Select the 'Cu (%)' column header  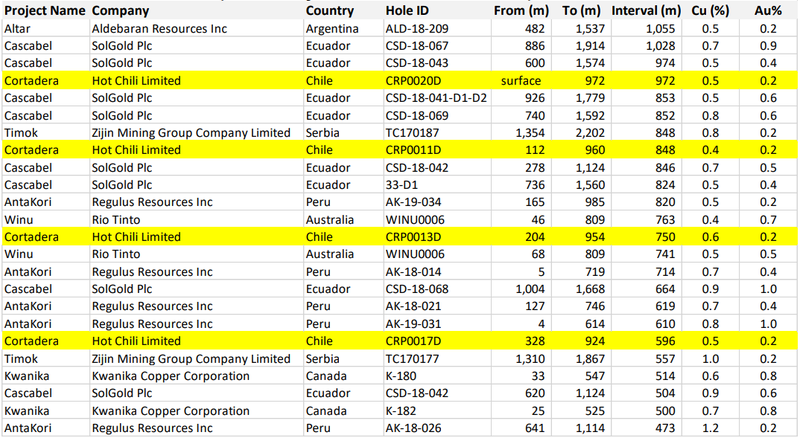[710, 11]
